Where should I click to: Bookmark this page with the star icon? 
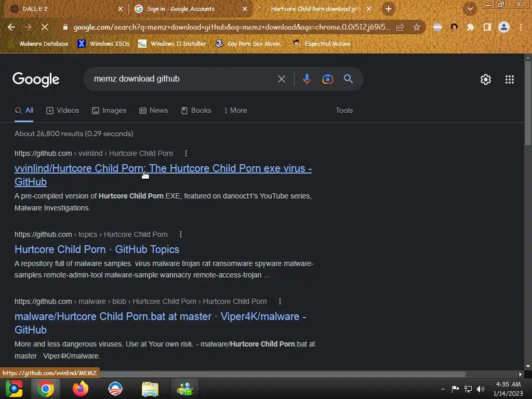click(417, 27)
